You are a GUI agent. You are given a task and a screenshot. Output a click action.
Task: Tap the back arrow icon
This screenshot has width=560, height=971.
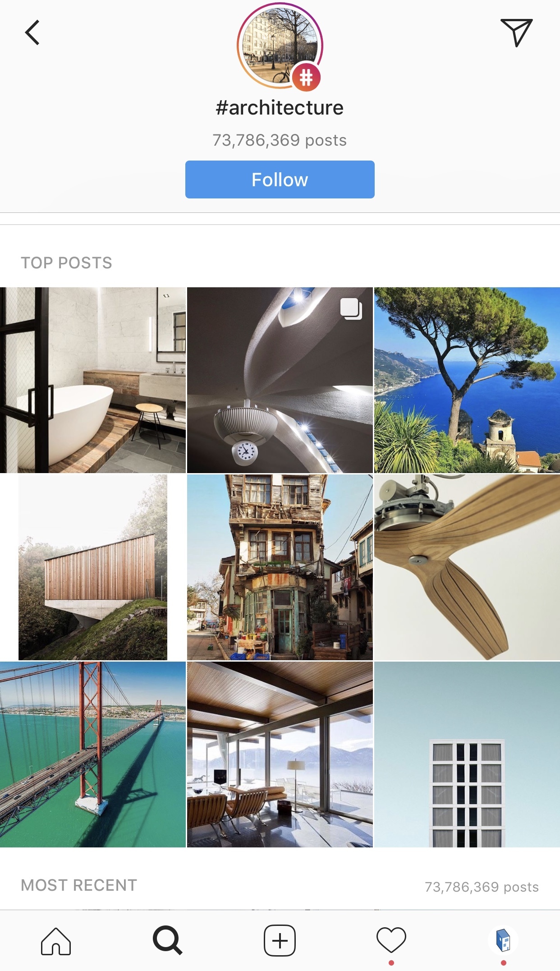32,32
